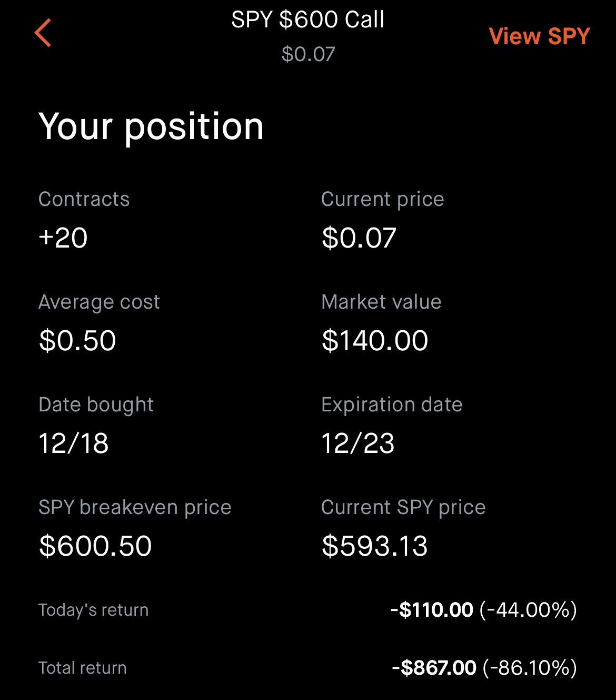The width and height of the screenshot is (616, 700).
Task: Tap the SPY $600 Call title
Action: 308,19
